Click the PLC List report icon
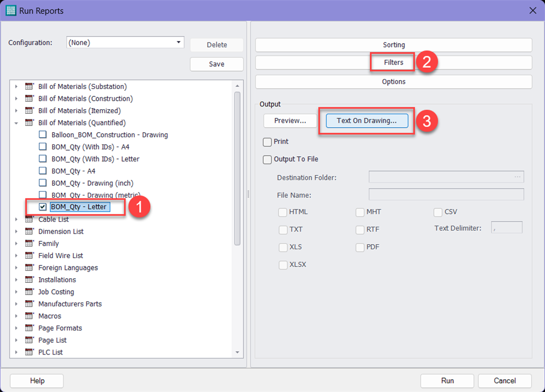The height and width of the screenshot is (392, 545). (x=29, y=352)
